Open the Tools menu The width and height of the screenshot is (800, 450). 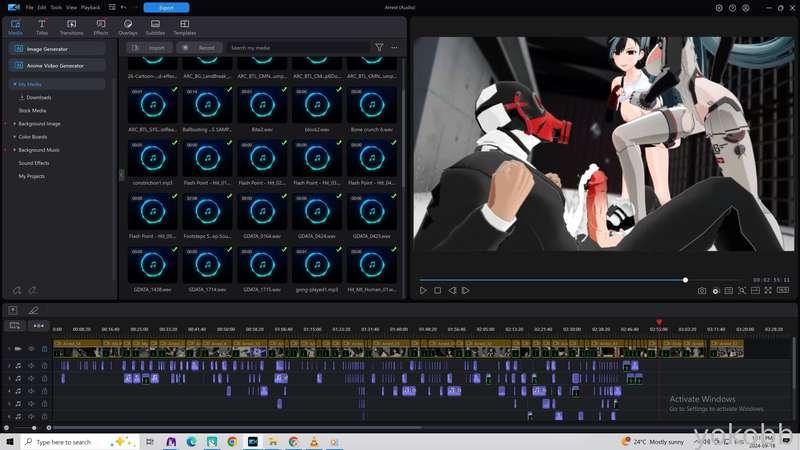coord(56,8)
